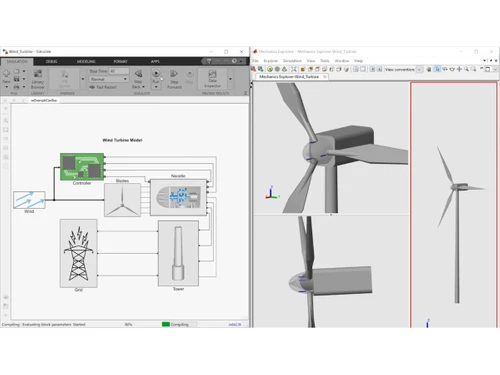Open the Explorer menu in Mechanics Explorer
500x375 pixels.
[270, 61]
